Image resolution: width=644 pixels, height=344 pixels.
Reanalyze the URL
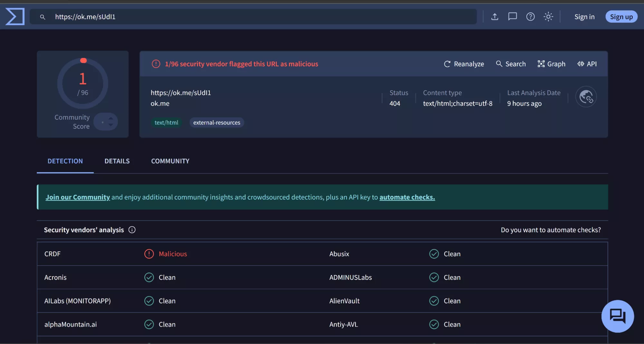click(464, 64)
